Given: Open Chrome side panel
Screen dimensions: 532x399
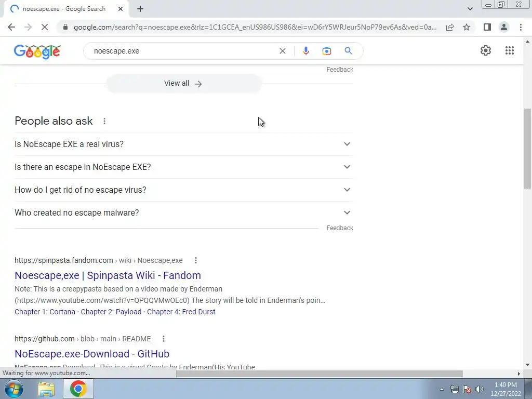Looking at the screenshot, I should pos(487,27).
